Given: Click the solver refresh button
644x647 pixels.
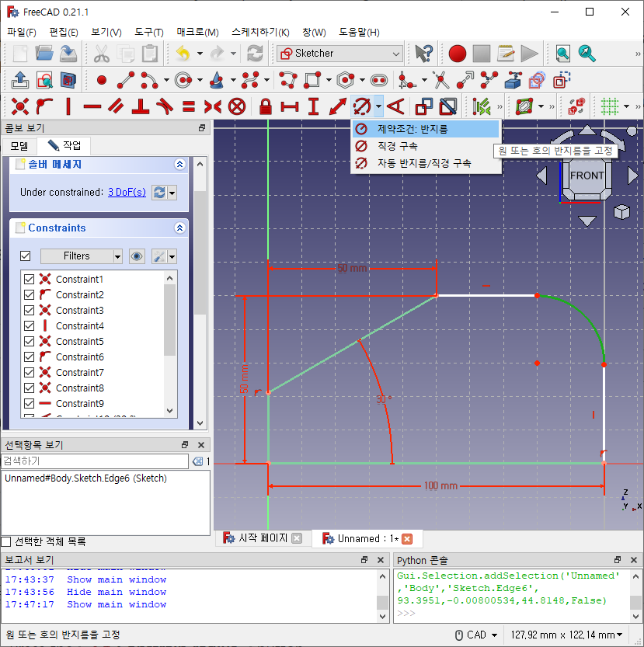Looking at the screenshot, I should coord(159,193).
